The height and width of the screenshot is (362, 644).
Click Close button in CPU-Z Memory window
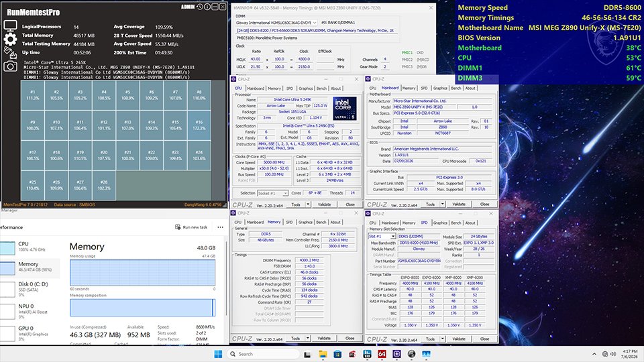click(x=350, y=338)
